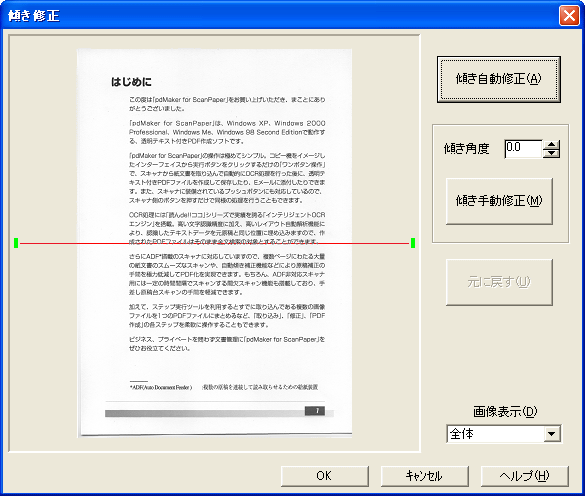The width and height of the screenshot is (585, 496).
Task: Decrease skew angle with the spinner down arrow
Action: point(551,153)
